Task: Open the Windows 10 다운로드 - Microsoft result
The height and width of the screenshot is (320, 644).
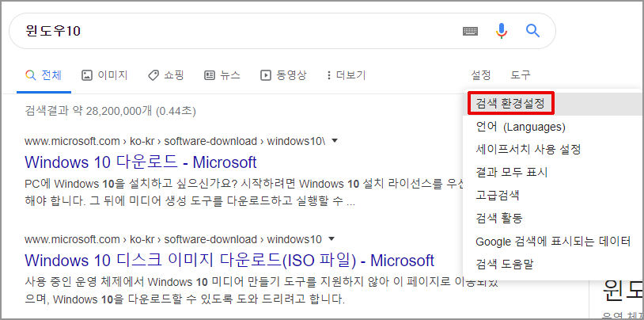Action: click(x=141, y=162)
